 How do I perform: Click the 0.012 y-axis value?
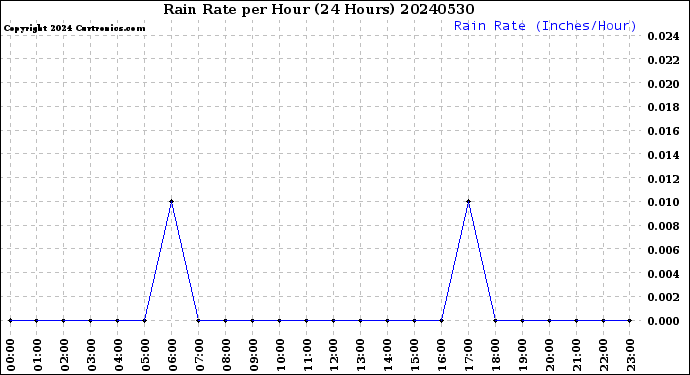click(663, 179)
